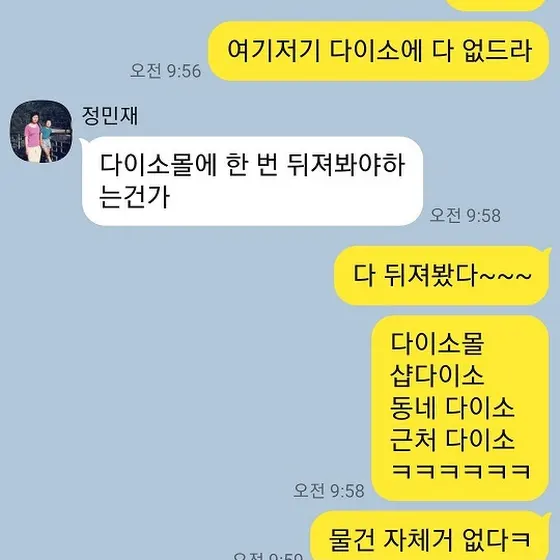Click the word 없드라 in yellow message

click(497, 50)
